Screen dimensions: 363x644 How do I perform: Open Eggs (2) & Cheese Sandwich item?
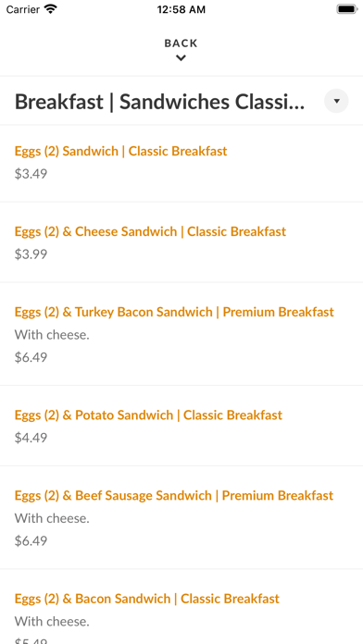click(181, 242)
